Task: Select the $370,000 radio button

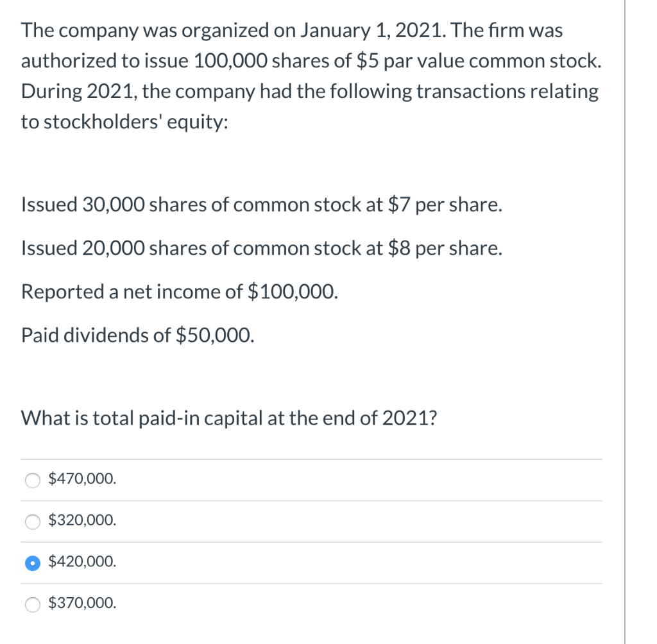Action: 32,604
